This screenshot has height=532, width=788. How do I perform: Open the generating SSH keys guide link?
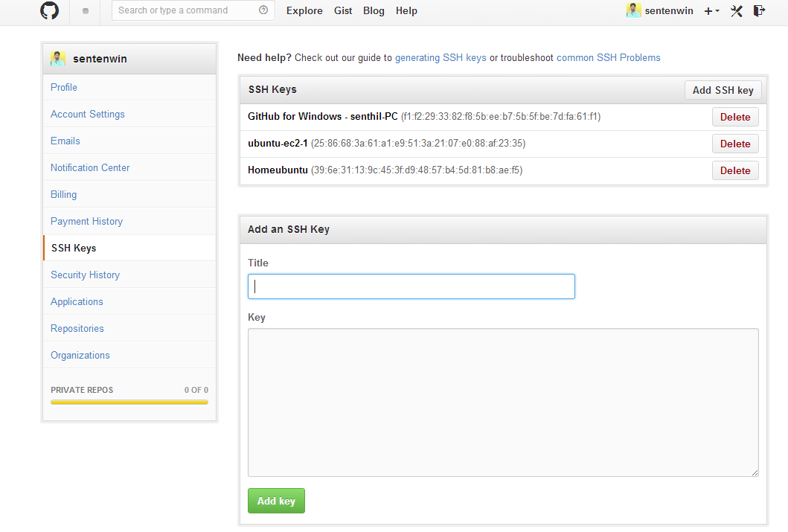441,57
